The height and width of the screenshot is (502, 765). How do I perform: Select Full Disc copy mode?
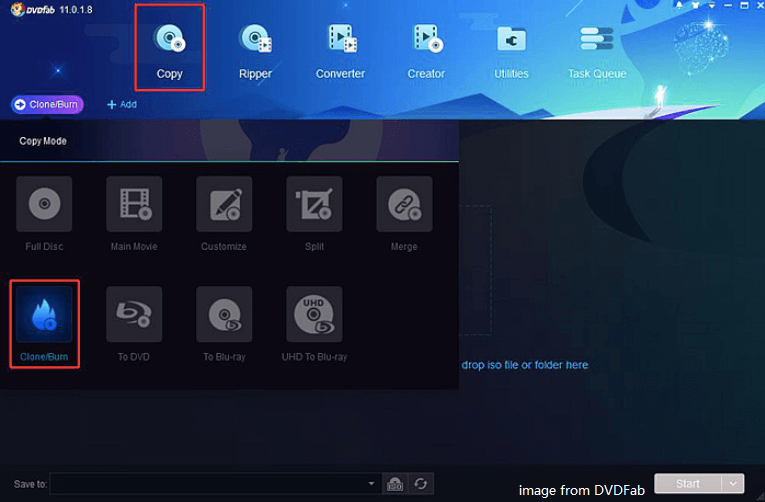pos(44,214)
